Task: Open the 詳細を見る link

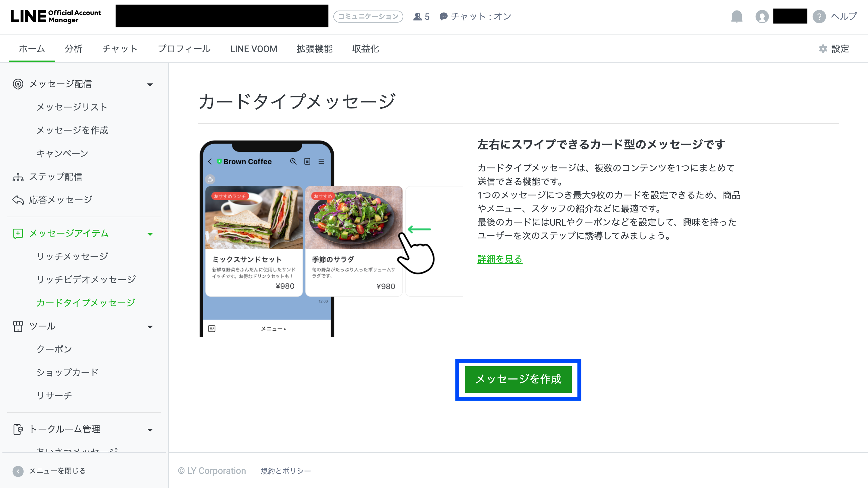Action: click(500, 259)
